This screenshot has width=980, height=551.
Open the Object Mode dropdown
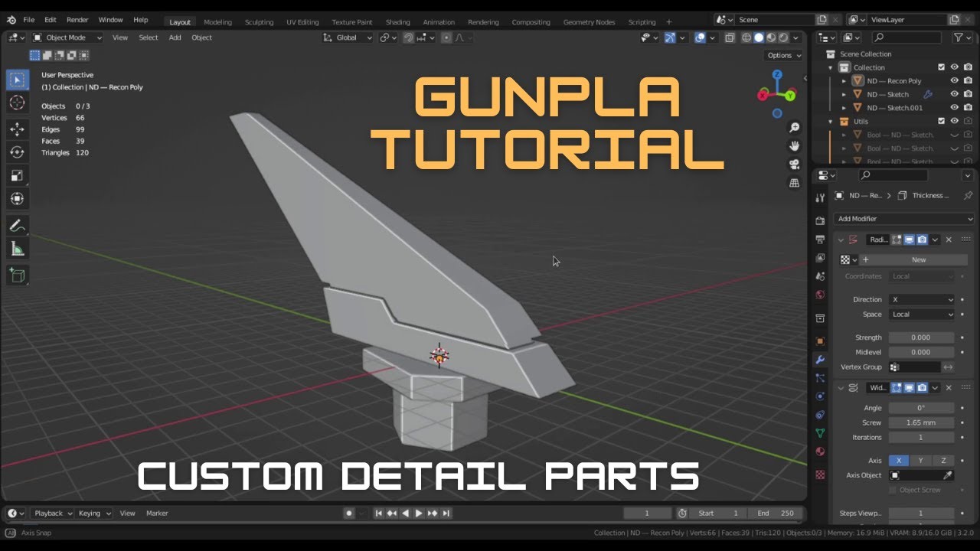pos(68,37)
